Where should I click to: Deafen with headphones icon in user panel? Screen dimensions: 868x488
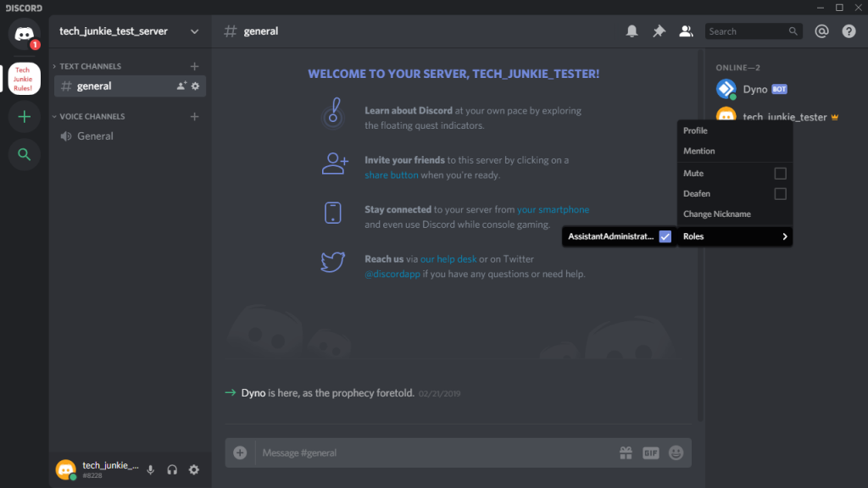point(172,469)
